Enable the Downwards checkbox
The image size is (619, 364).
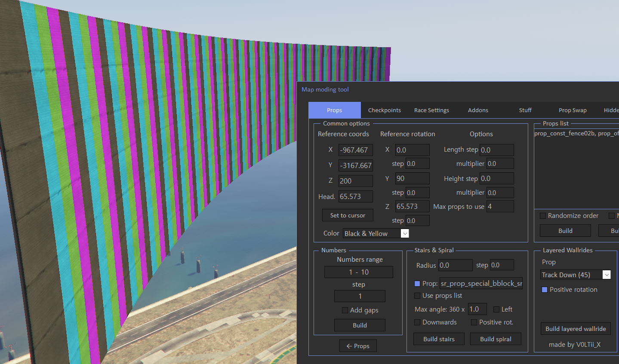coord(417,322)
